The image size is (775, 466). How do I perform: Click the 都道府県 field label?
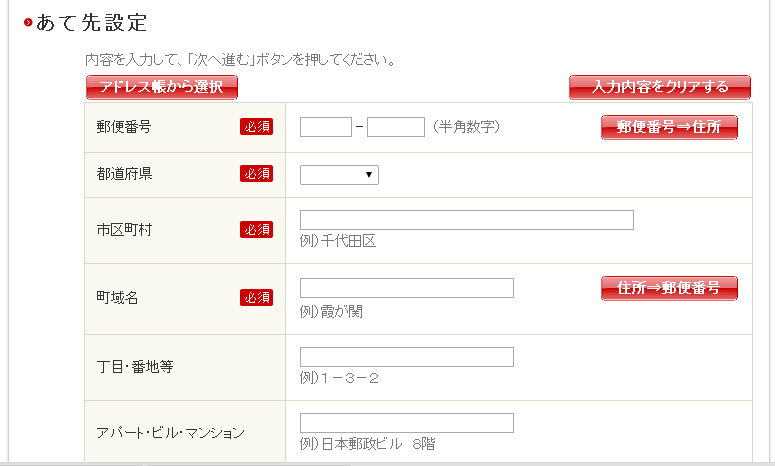pos(124,174)
